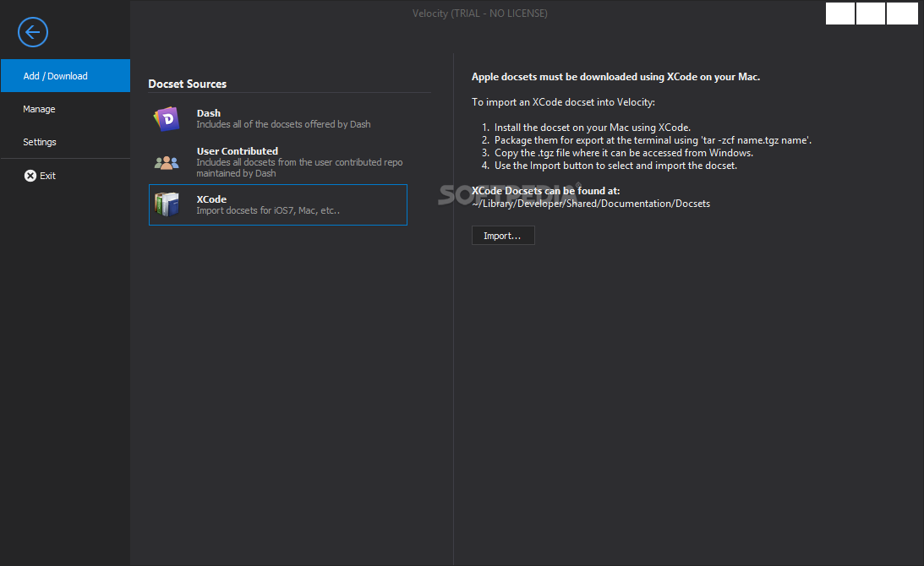924x566 pixels.
Task: Open the Settings section
Action: pyautogui.click(x=40, y=142)
